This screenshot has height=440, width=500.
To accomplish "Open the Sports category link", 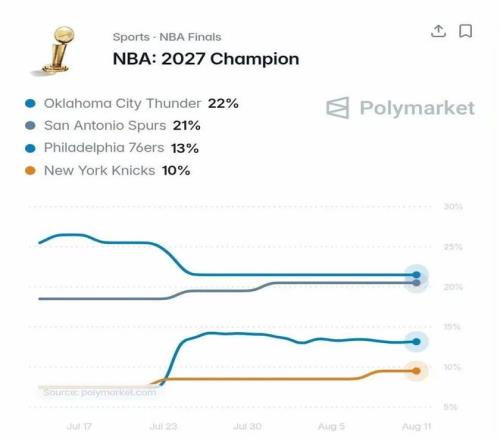I will (x=131, y=37).
